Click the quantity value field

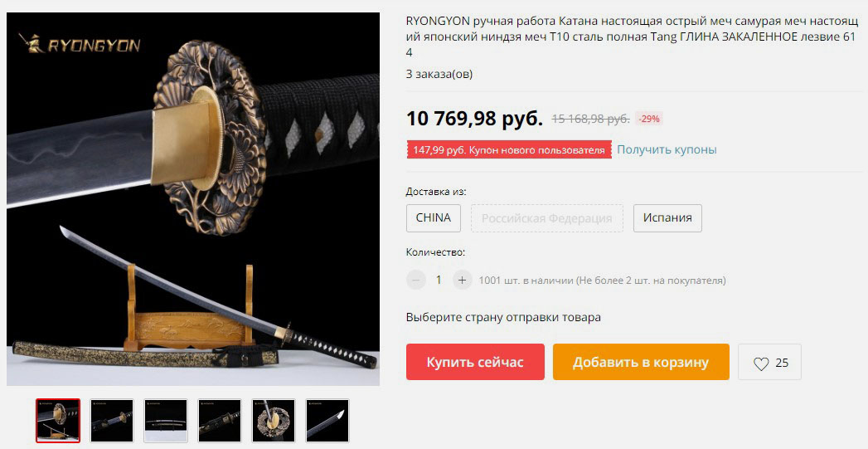pos(439,280)
